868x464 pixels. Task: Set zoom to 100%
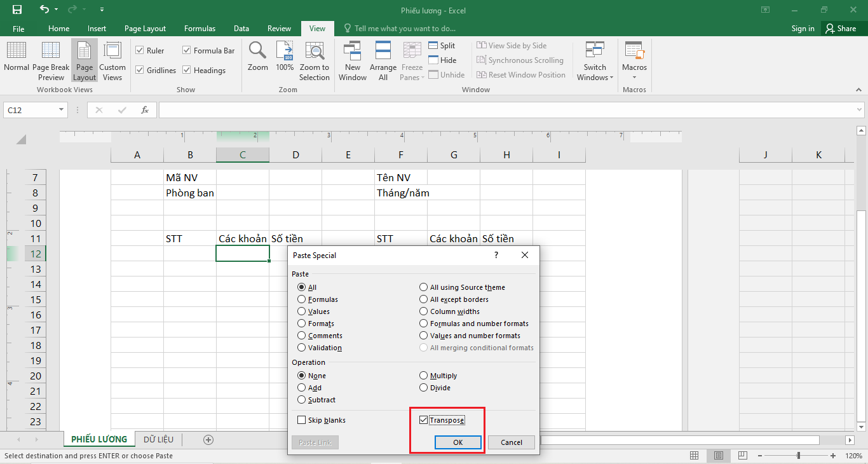point(285,57)
